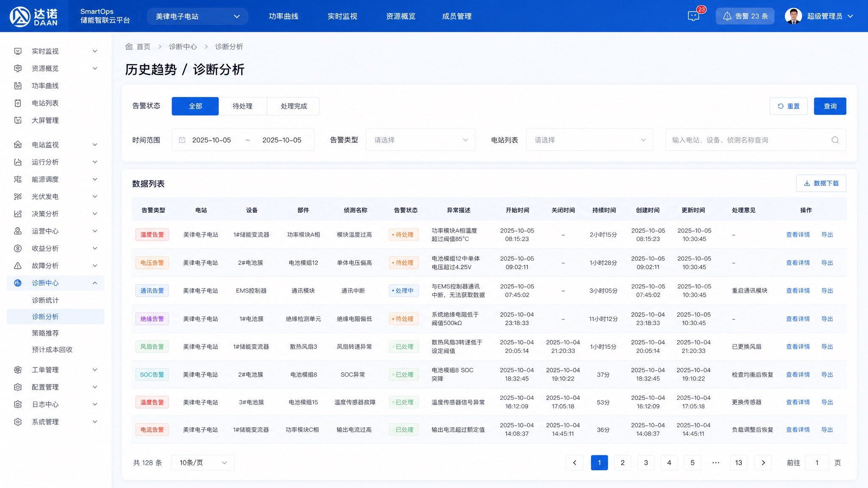The height and width of the screenshot is (488, 868).
Task: Click the previous page arrow
Action: pyautogui.click(x=575, y=463)
